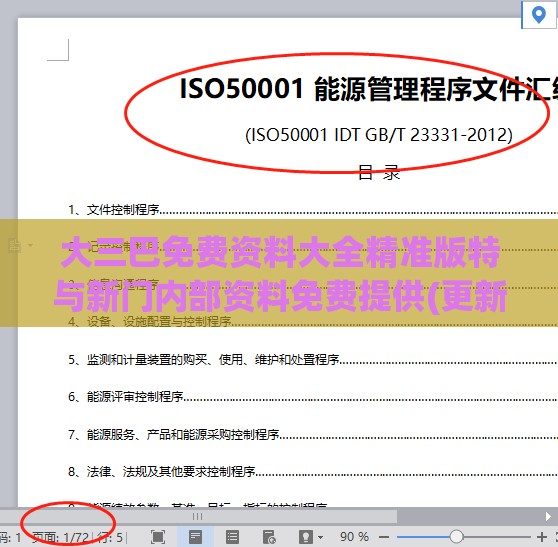Select the web layout view icon
Screen dimensions: 558x547
coord(269,537)
